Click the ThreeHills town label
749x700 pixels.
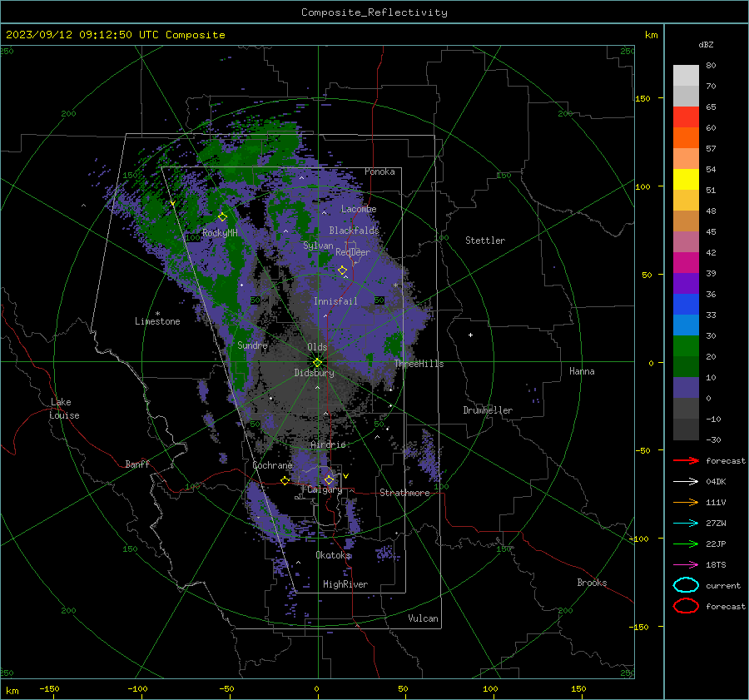(419, 364)
